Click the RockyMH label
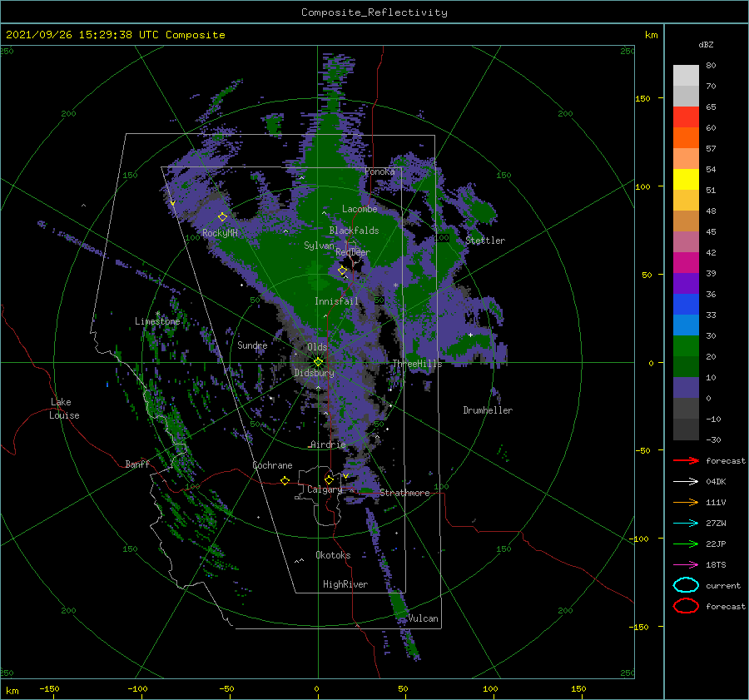The width and height of the screenshot is (749, 700). [x=220, y=233]
